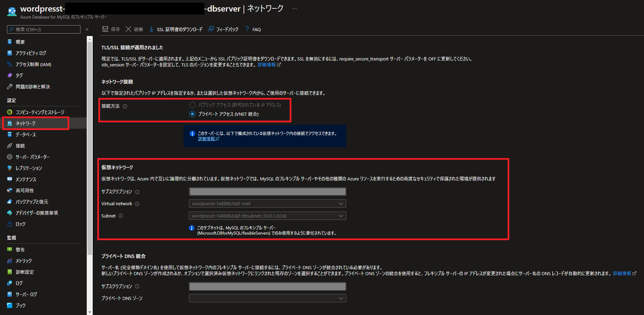Open the 接続 plug icon item
The width and height of the screenshot is (644, 315).
click(x=10, y=146)
